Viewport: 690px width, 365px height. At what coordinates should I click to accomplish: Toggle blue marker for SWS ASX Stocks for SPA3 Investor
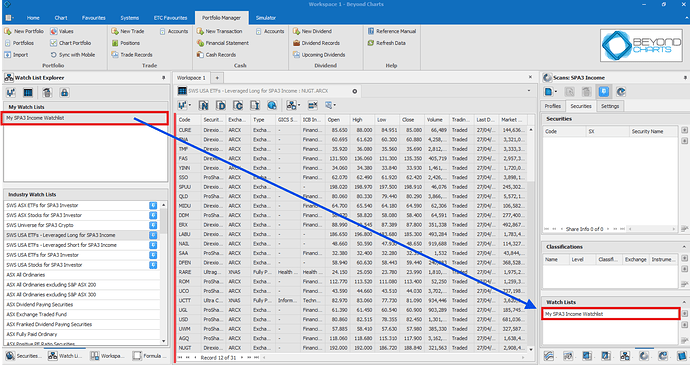click(153, 215)
